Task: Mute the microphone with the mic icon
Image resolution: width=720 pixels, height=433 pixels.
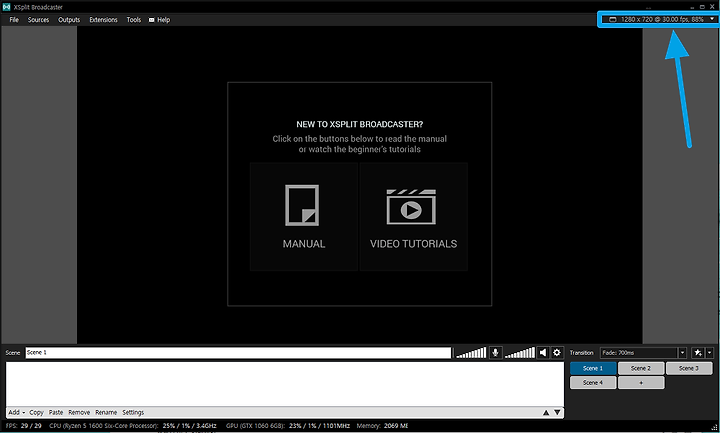Action: click(x=495, y=353)
